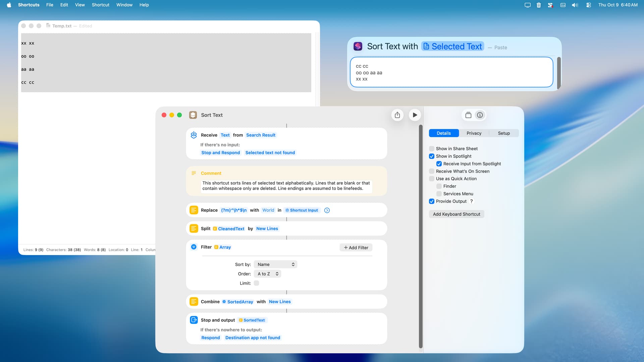Click the volume icon in menu bar

575,5
